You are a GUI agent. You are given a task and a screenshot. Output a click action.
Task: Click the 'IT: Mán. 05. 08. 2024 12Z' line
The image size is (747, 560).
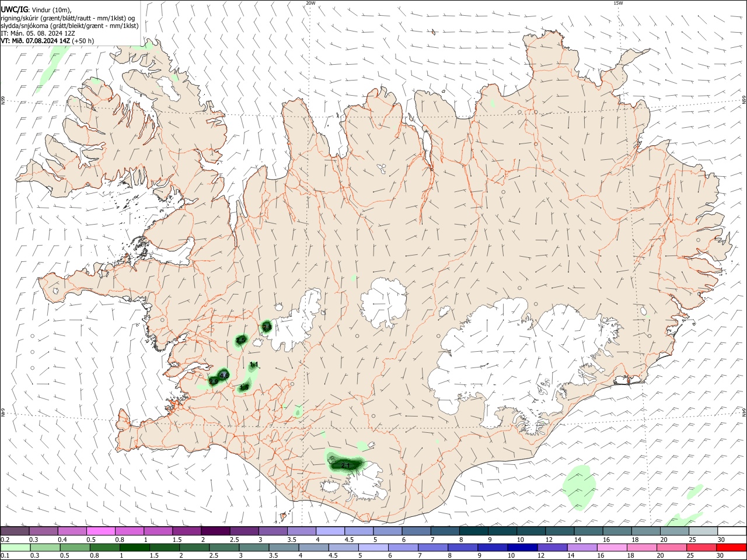[x=38, y=33]
